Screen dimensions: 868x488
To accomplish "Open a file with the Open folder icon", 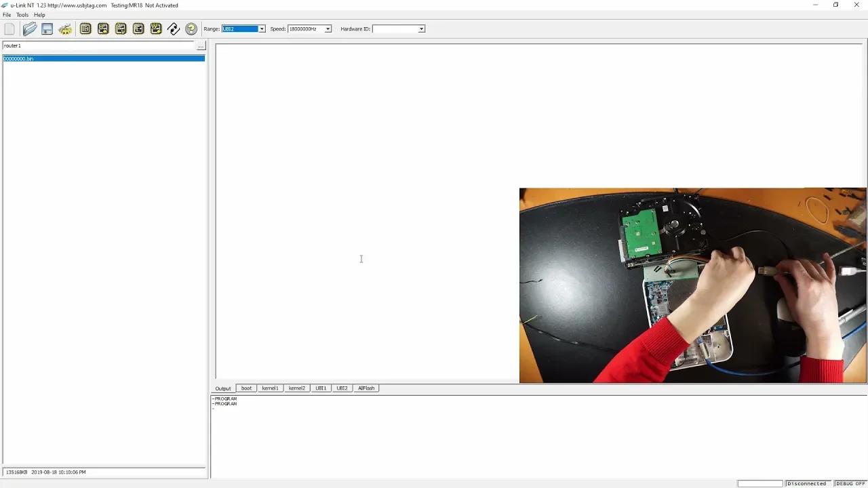I will tap(29, 28).
